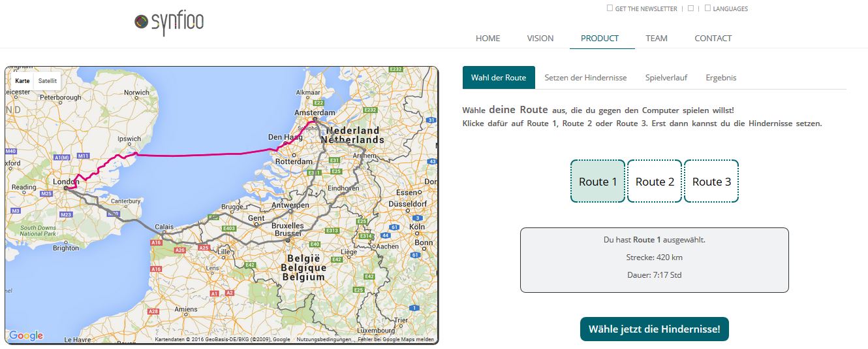This screenshot has width=868, height=349.
Task: Click the placeholder icon between newsletter and languages
Action: coord(690,8)
